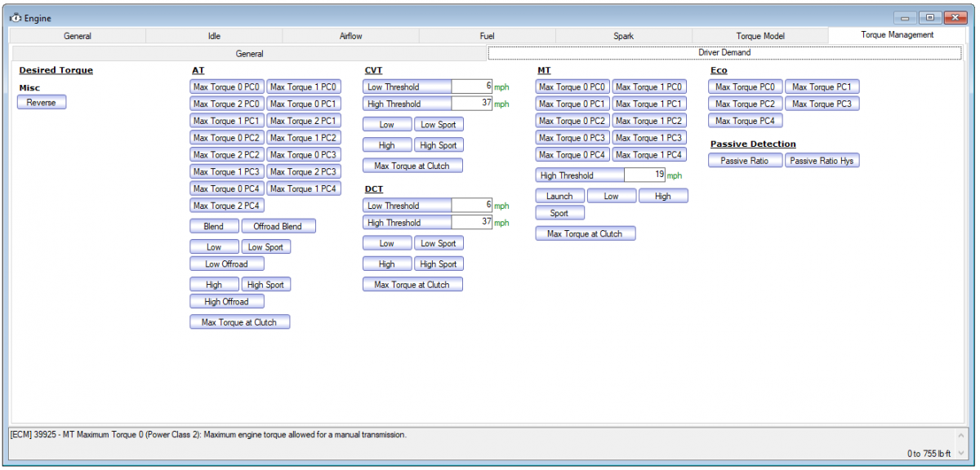Open the MT Sport table
Image resolution: width=980 pixels, height=470 pixels.
pos(560,212)
